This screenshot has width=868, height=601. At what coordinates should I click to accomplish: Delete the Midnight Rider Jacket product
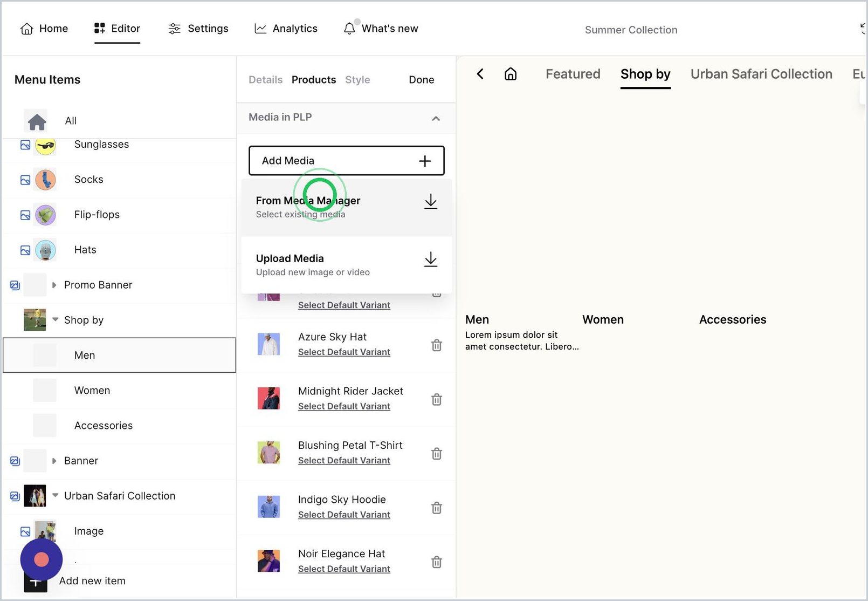pyautogui.click(x=437, y=400)
